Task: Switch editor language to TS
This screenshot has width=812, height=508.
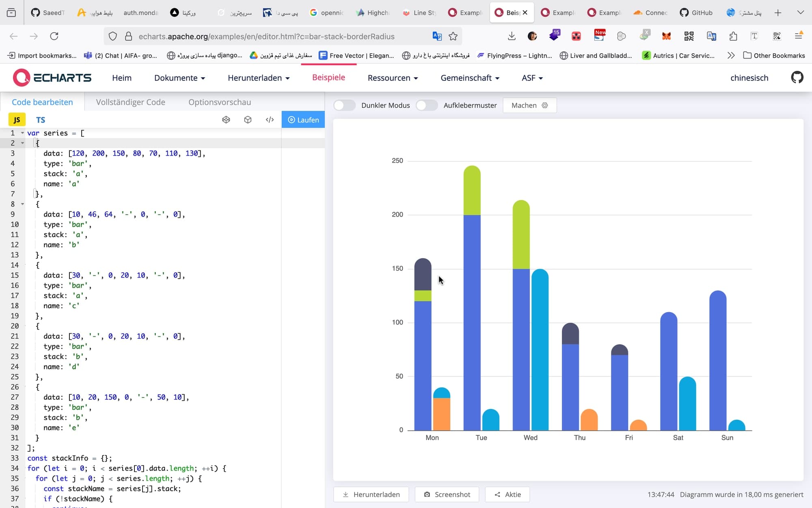Action: (x=40, y=120)
